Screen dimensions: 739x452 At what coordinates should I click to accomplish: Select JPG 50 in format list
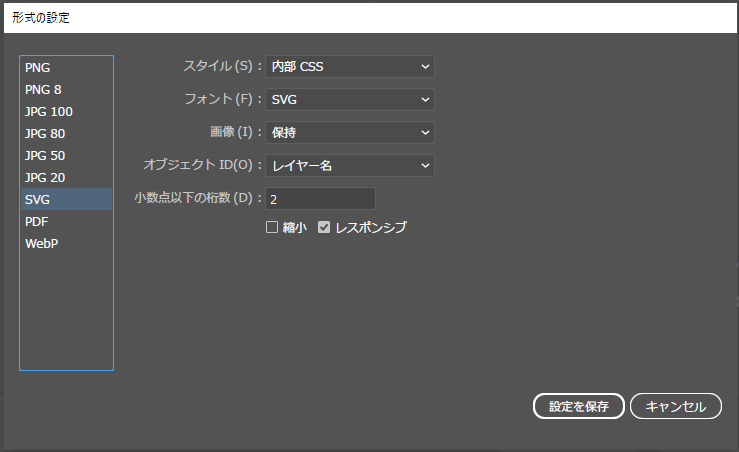[x=45, y=156]
